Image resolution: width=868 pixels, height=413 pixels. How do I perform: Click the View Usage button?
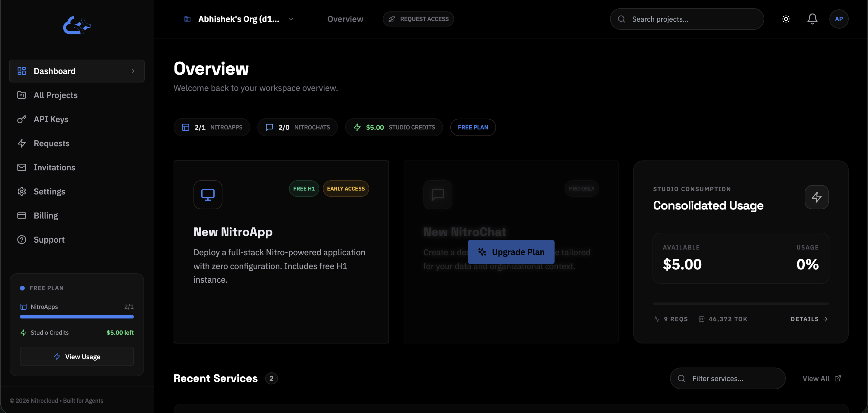tap(77, 356)
